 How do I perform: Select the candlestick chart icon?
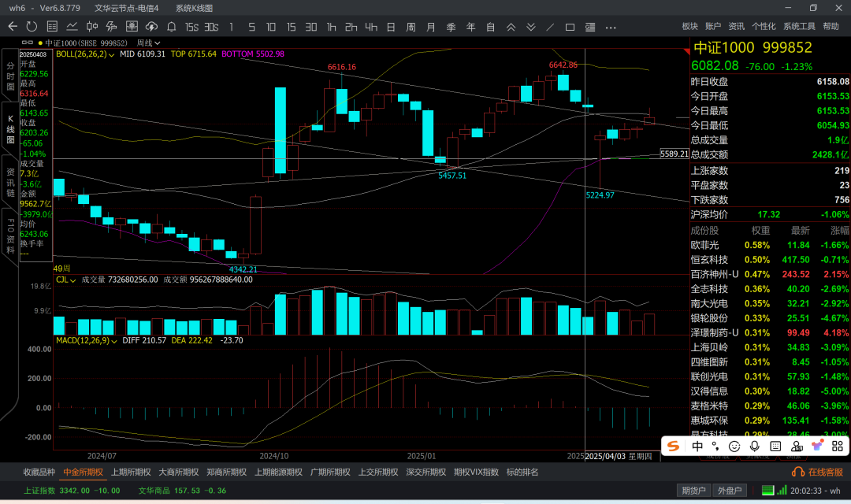[91, 27]
